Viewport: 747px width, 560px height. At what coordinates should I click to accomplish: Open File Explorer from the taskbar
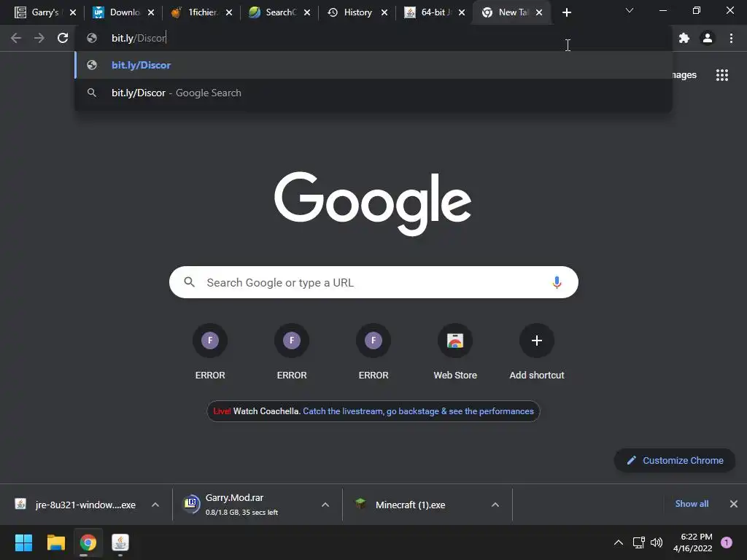pos(55,542)
